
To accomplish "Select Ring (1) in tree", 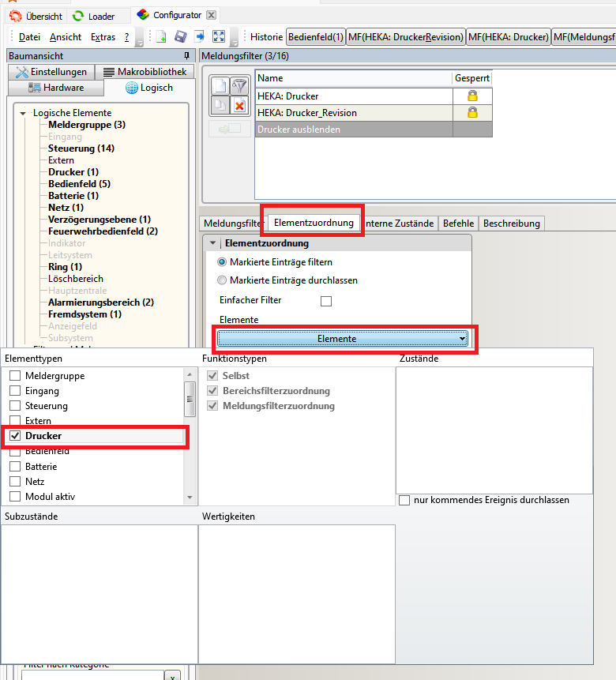I will (x=65, y=267).
